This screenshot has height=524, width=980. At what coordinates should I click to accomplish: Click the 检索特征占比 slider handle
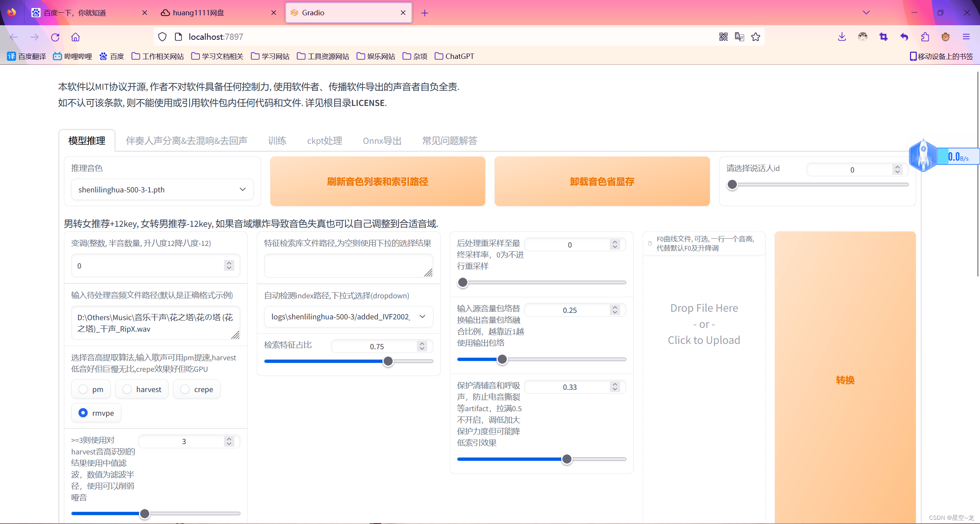[388, 361]
